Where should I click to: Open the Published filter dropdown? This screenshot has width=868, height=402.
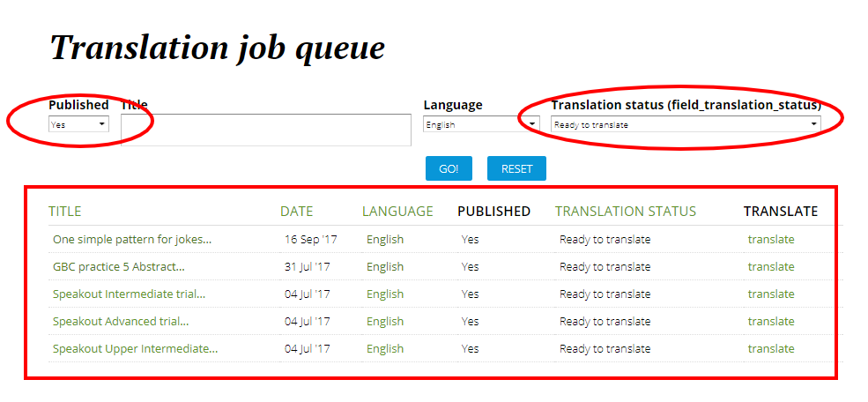78,124
